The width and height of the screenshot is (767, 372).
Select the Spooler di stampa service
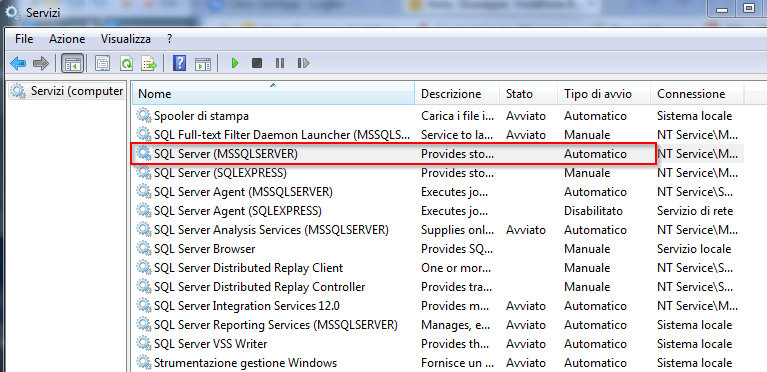pos(438,116)
